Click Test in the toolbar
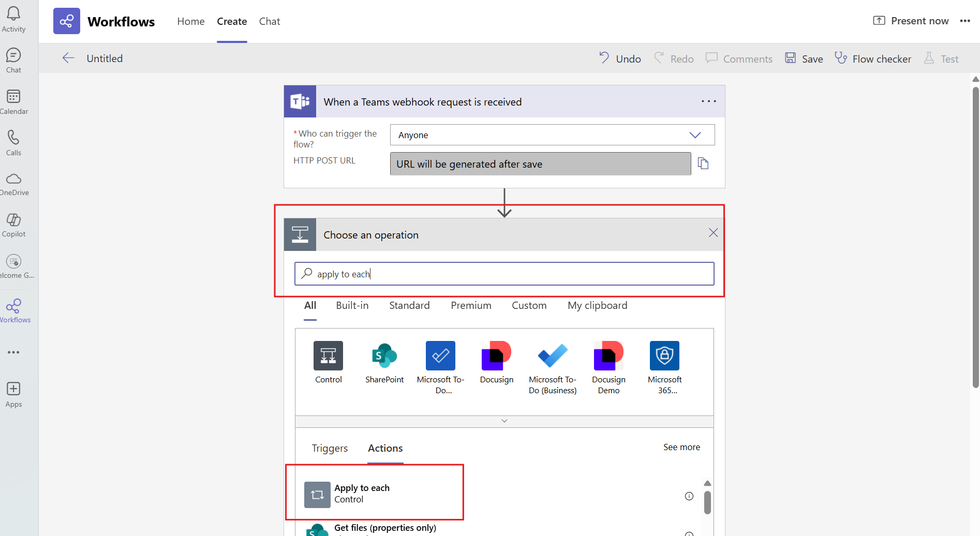The height and width of the screenshot is (536, 980). coord(941,58)
